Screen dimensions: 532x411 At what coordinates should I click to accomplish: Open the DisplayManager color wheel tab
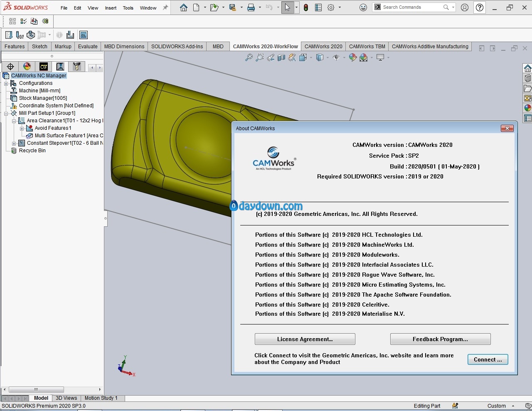tap(27, 67)
